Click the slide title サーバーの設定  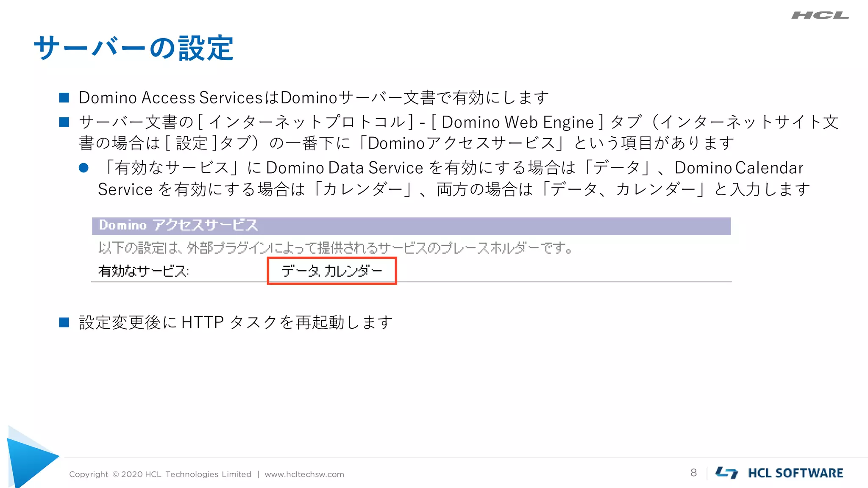coord(134,48)
